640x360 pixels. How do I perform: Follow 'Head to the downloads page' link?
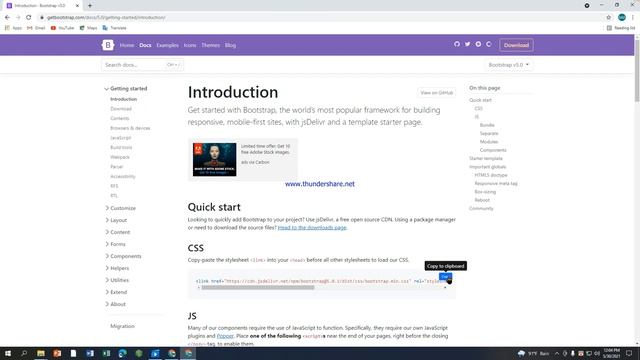312,227
